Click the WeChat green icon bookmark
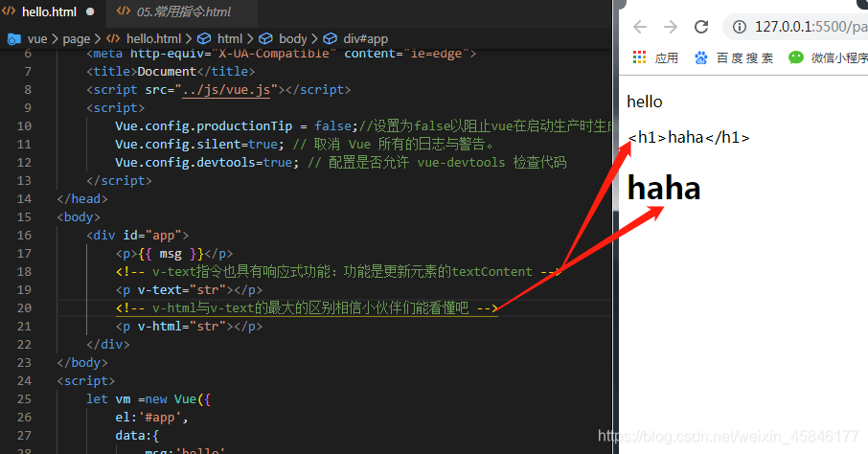Screen dimensions: 868x454 pyautogui.click(x=796, y=57)
